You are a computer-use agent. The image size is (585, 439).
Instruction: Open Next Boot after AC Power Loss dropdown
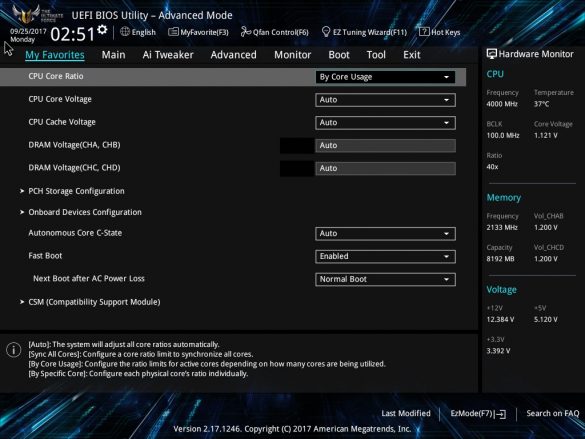click(x=385, y=279)
